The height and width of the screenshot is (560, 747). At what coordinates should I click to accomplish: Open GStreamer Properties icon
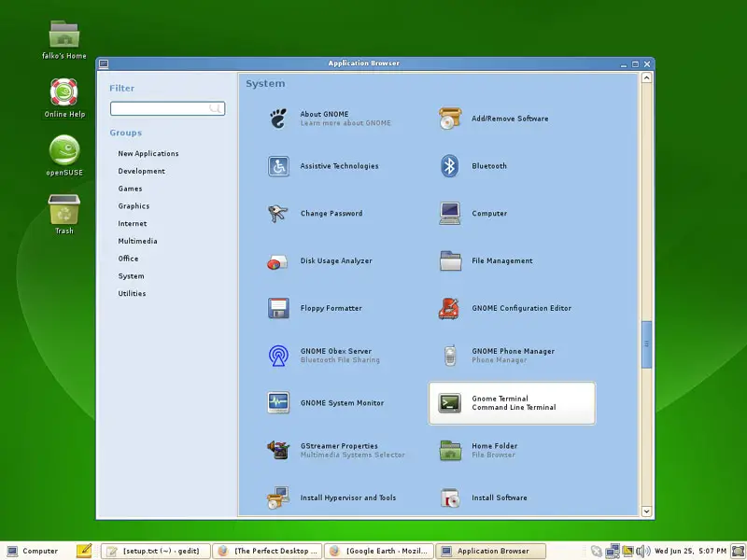click(278, 450)
